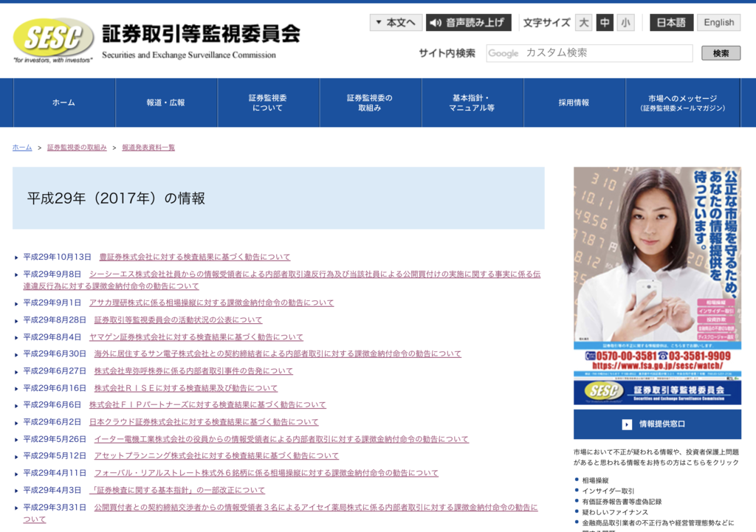Viewport: 756px width, 532px height.
Task: Open the シーシーエス株式会社 insider trading link
Action: pyautogui.click(x=282, y=280)
